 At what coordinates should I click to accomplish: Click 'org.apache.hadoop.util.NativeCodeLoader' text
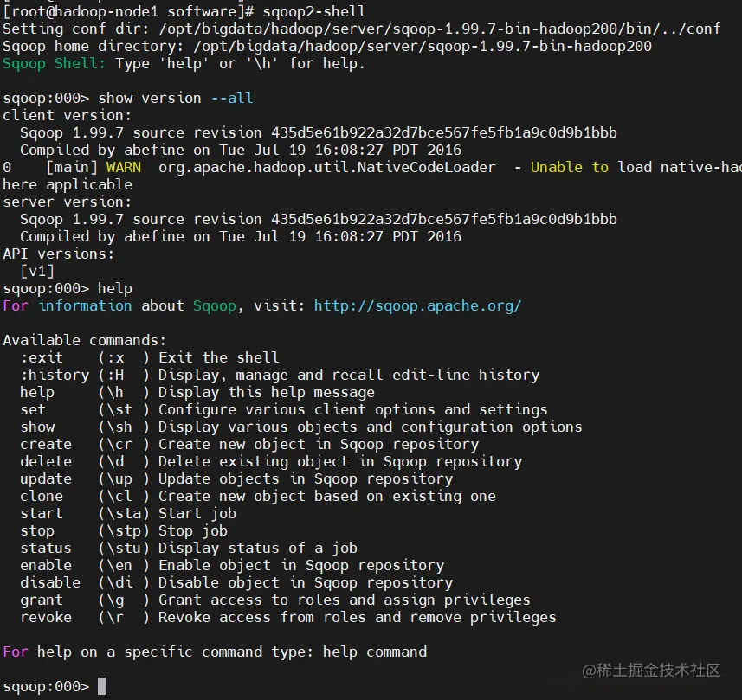[327, 168]
